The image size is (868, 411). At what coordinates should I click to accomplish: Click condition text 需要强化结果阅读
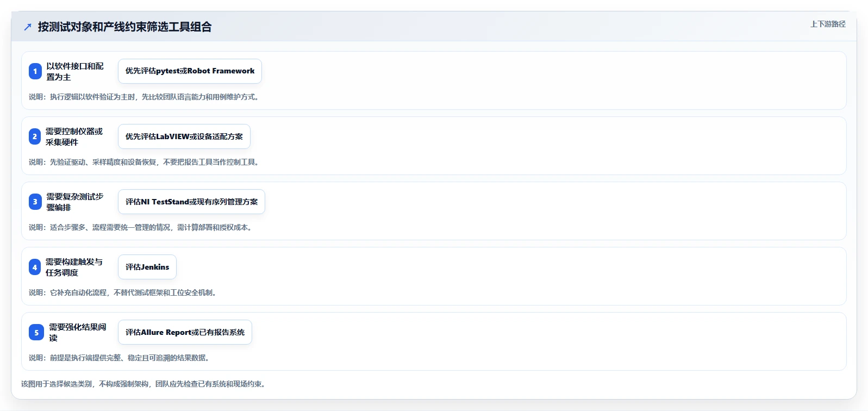(78, 332)
